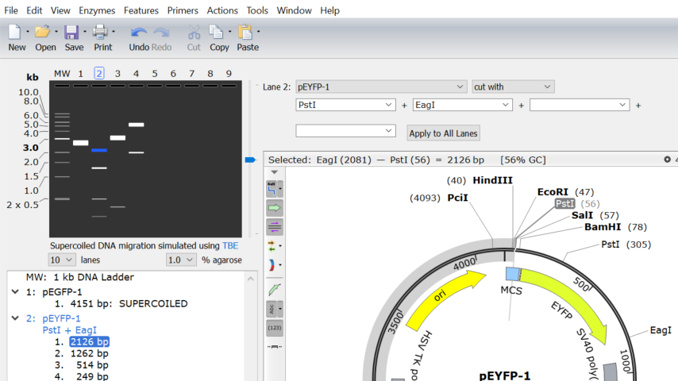Click Apply to All Lanes button

tap(443, 133)
